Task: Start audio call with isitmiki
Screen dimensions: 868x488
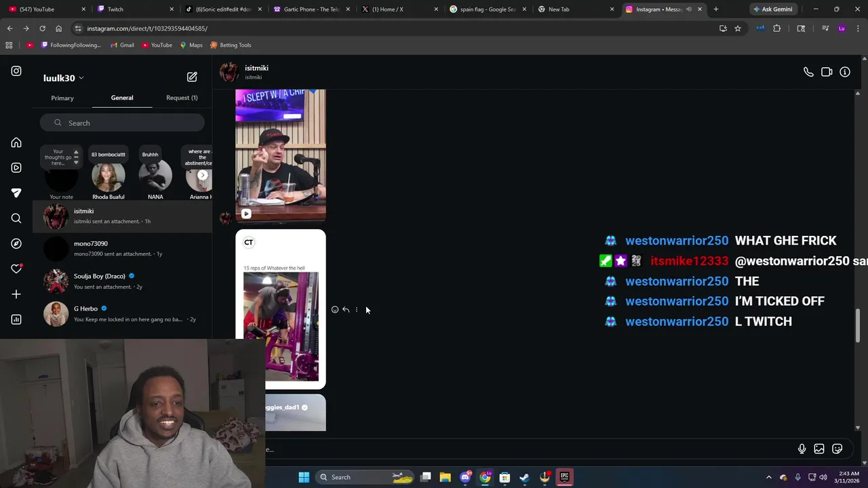Action: 808,72
